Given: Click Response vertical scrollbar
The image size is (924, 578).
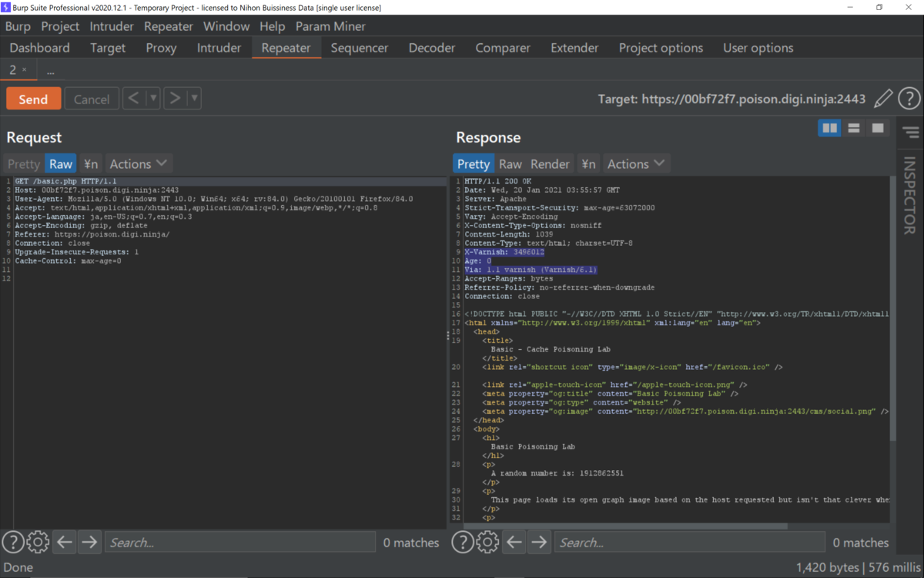Looking at the screenshot, I should (x=892, y=308).
